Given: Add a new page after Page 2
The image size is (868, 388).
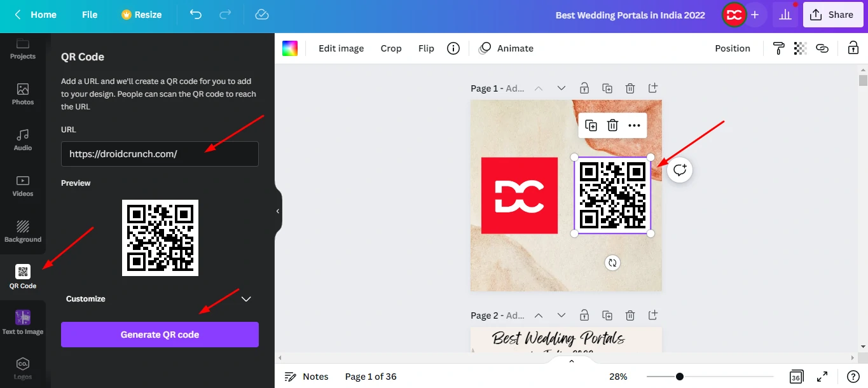Looking at the screenshot, I should (x=653, y=315).
